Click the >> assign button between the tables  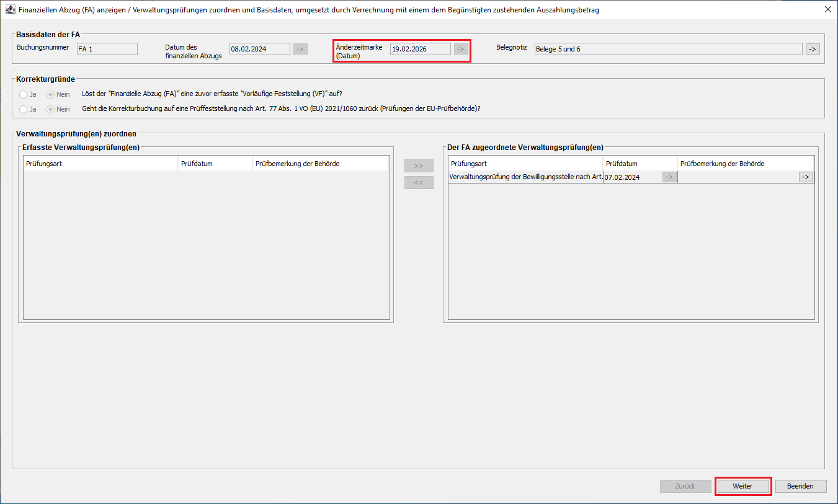pyautogui.click(x=419, y=166)
